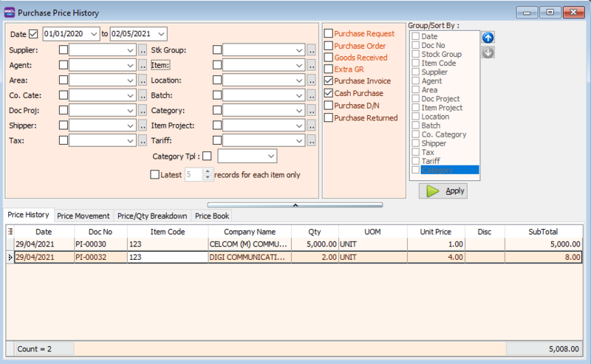Click the Item lookup ellipsis button
This screenshot has height=364, width=591.
312,65
